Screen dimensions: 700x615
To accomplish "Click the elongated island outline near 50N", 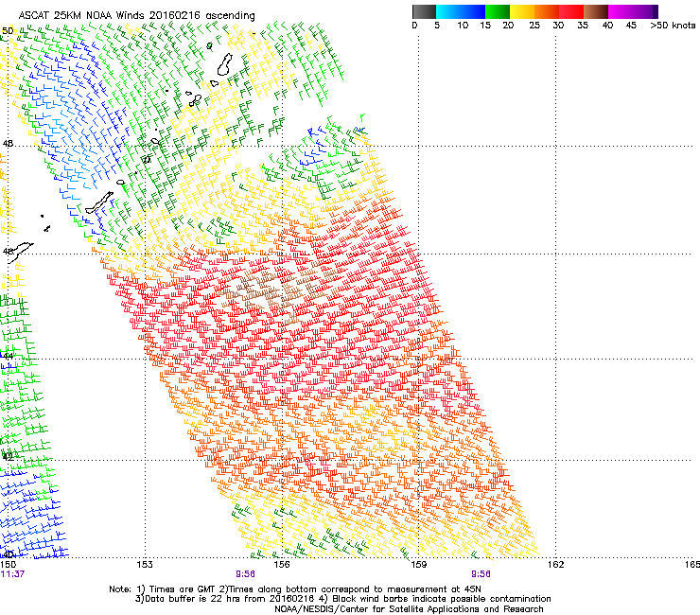I will [225, 64].
